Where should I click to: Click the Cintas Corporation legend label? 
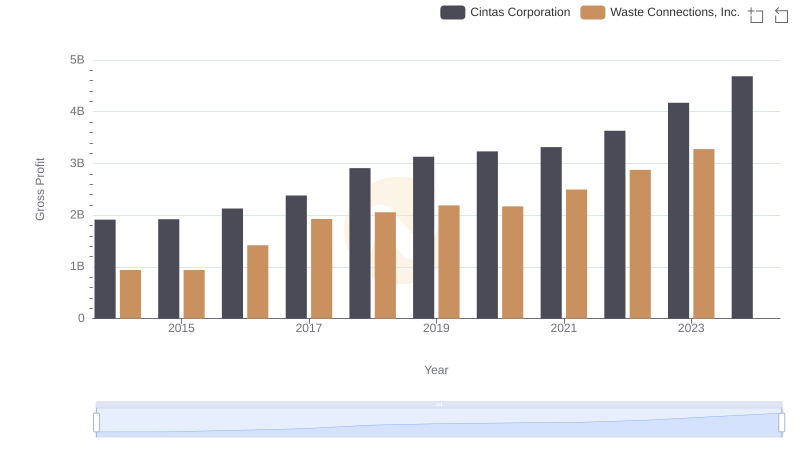click(520, 12)
